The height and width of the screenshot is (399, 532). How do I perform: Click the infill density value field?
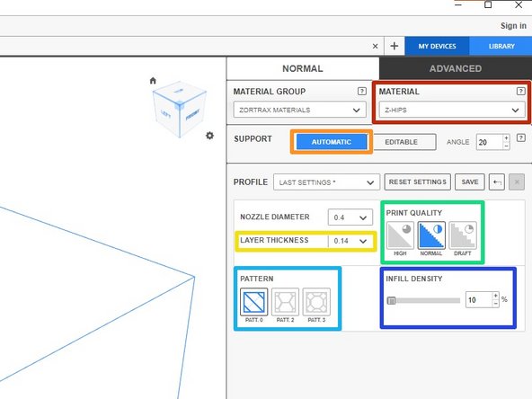(x=479, y=300)
